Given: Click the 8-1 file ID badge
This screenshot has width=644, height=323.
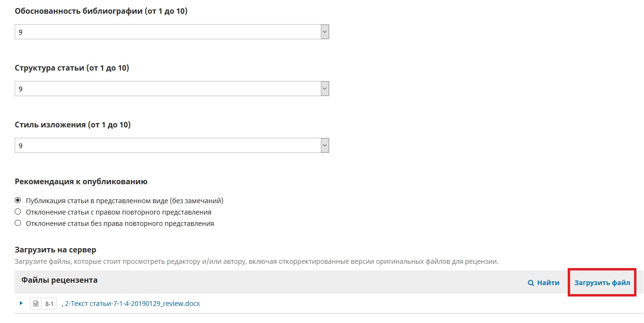Looking at the screenshot, I should pos(49,304).
